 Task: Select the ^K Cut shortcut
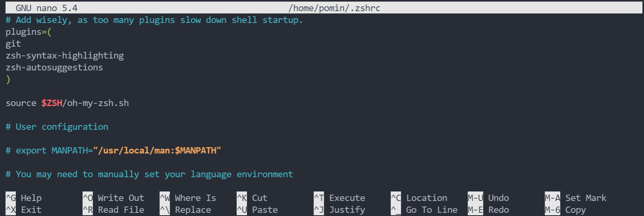click(252, 198)
